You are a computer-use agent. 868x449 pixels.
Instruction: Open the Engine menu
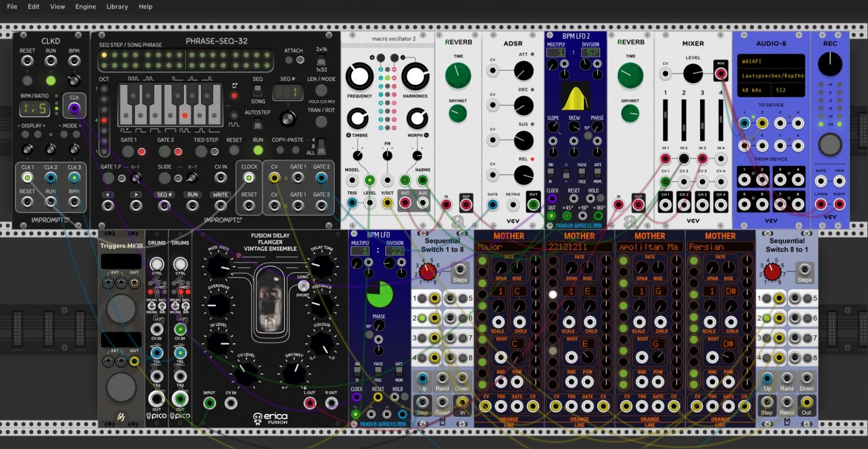coord(85,7)
